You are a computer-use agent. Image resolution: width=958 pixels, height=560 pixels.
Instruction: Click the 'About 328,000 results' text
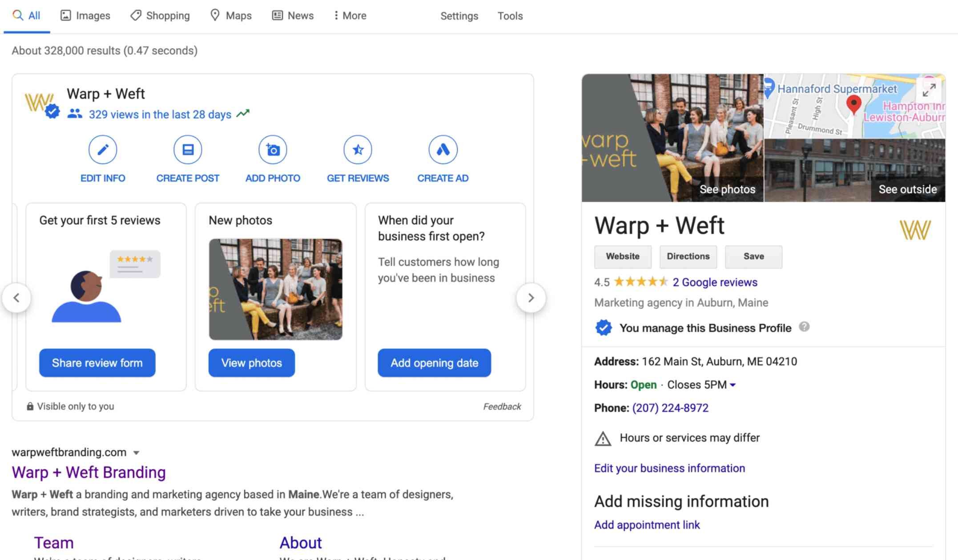pos(105,51)
